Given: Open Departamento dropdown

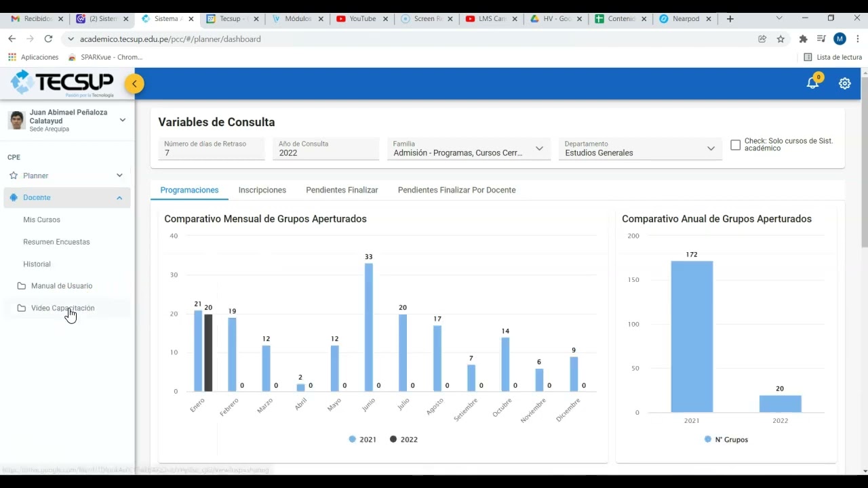Looking at the screenshot, I should [x=641, y=148].
